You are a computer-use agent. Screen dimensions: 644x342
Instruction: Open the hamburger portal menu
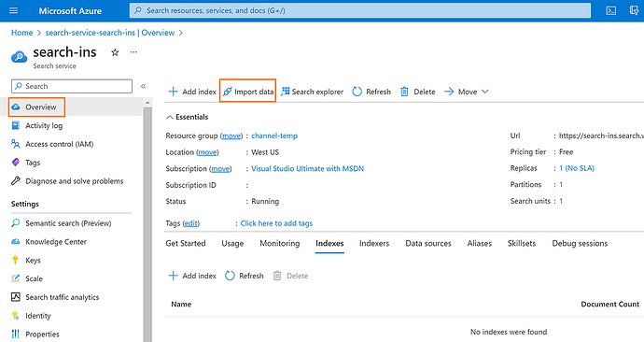click(x=14, y=10)
